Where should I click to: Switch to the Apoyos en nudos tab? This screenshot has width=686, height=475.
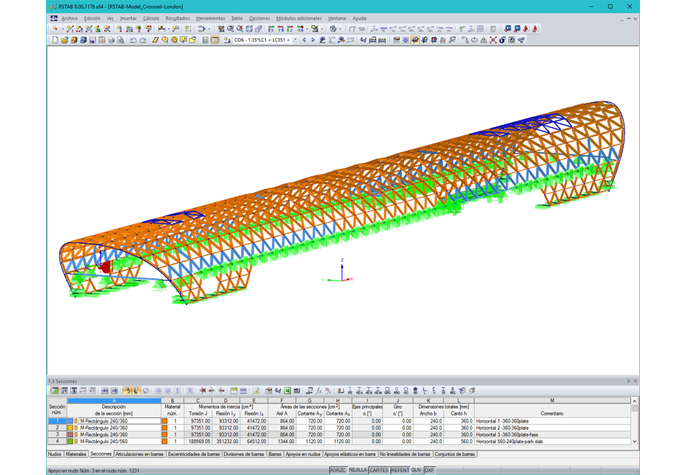click(303, 454)
